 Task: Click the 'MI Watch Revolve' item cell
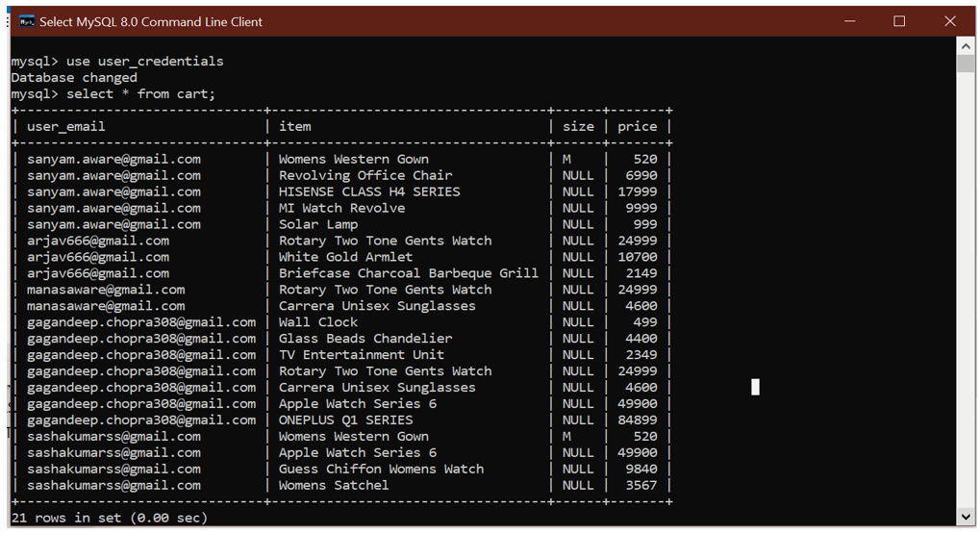341,208
